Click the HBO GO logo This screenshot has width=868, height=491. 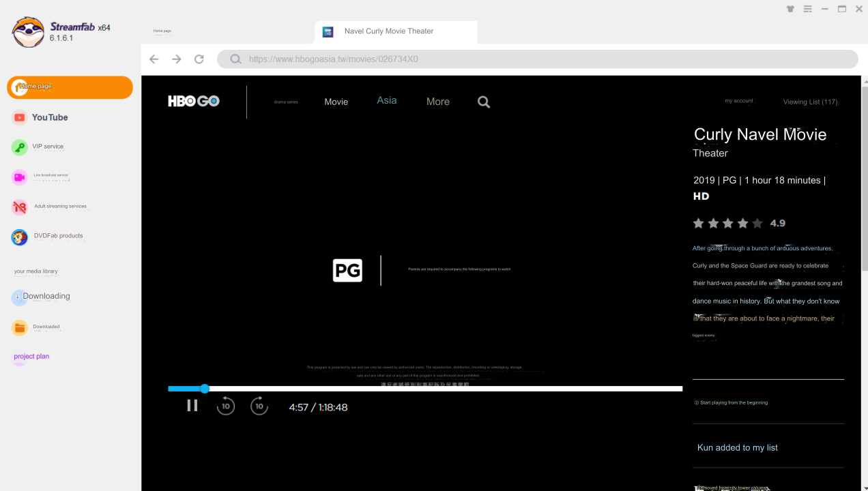point(194,101)
